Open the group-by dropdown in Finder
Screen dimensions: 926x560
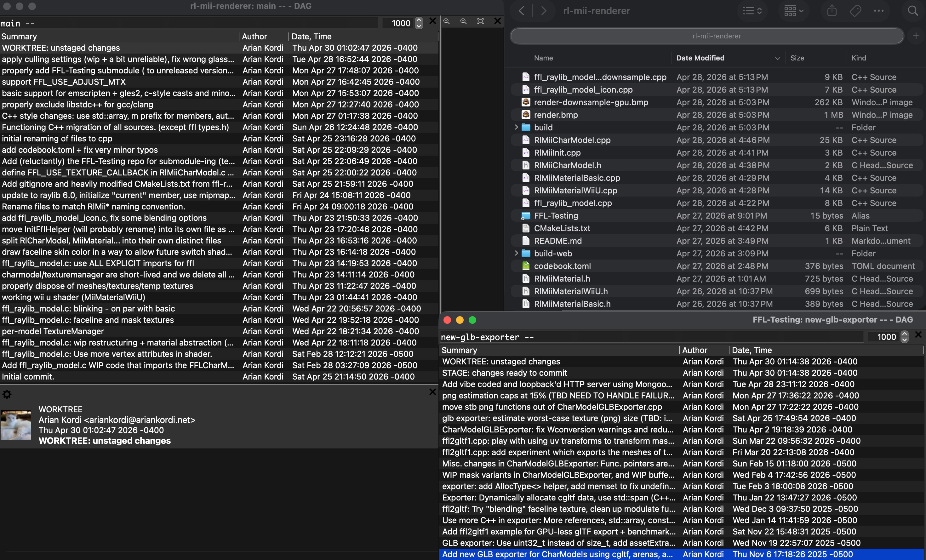pos(793,10)
